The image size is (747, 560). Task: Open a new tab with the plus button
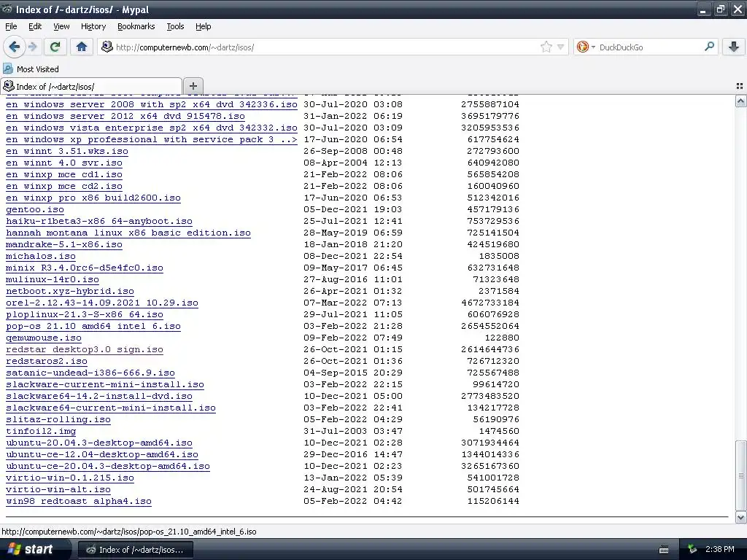(x=193, y=86)
